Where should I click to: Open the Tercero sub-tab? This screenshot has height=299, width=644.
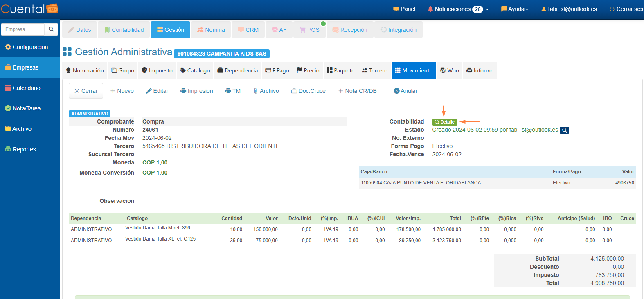coord(374,70)
